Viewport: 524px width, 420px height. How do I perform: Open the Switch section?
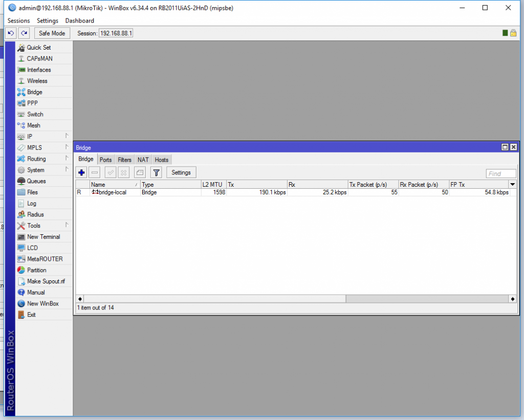coord(44,114)
